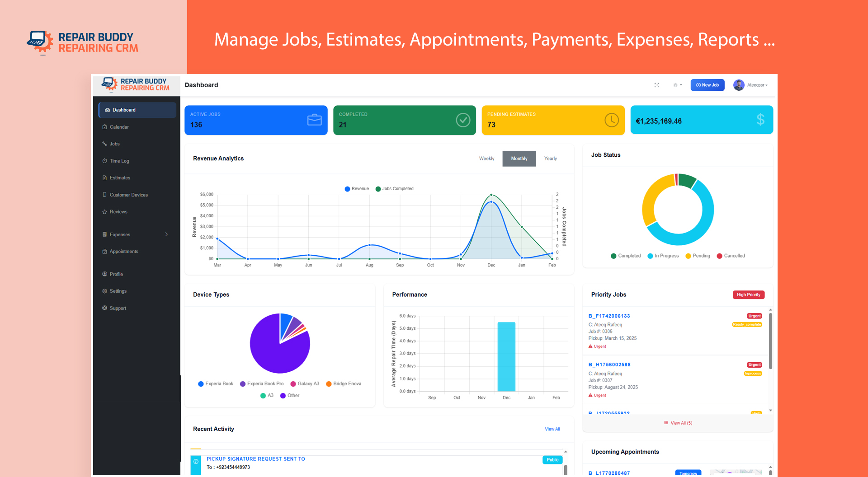Open the theme switcher dropdown
This screenshot has height=477, width=868.
pos(677,85)
